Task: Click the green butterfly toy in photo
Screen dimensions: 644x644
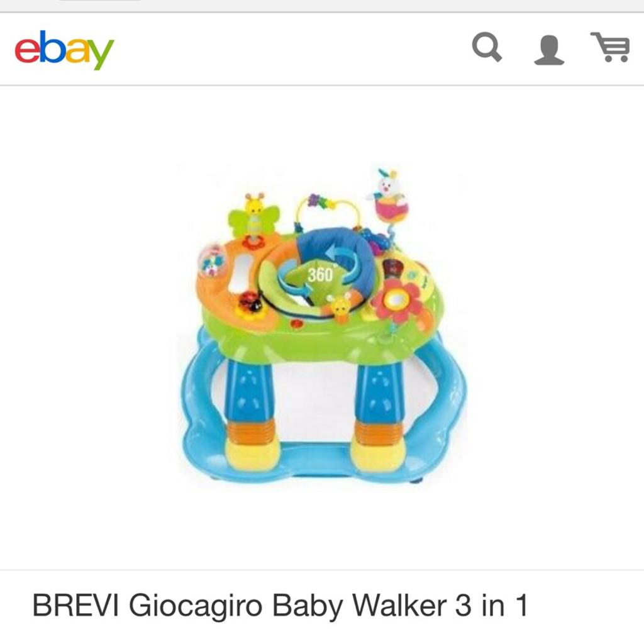Action: (x=254, y=216)
